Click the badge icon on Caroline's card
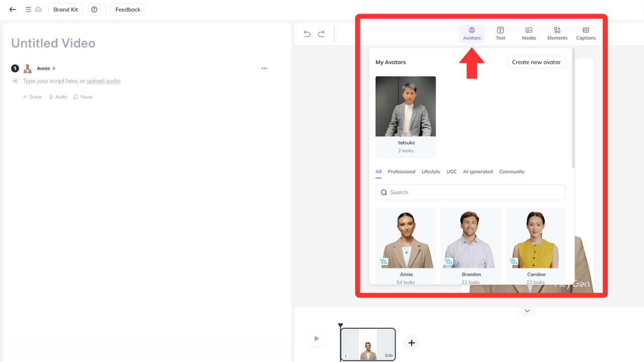 514,261
